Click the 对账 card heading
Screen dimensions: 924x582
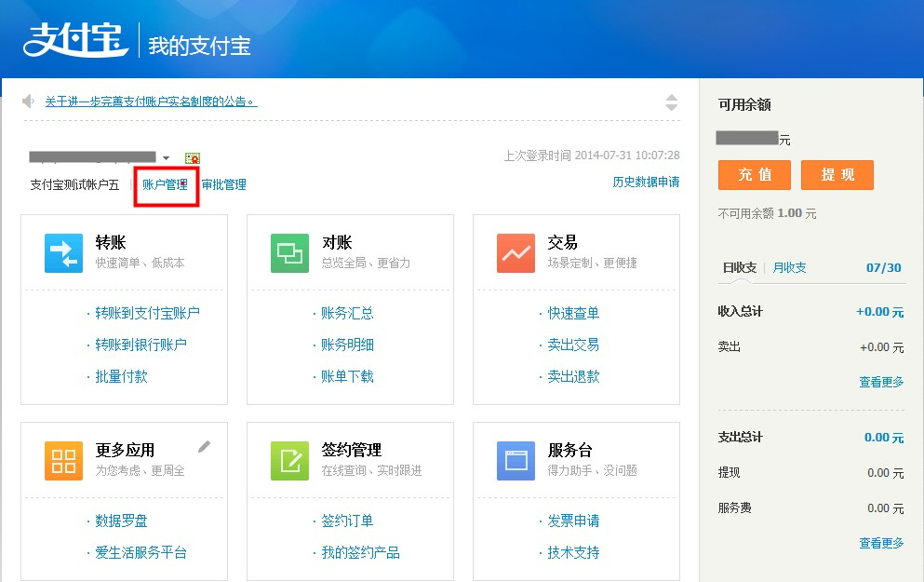(337, 242)
